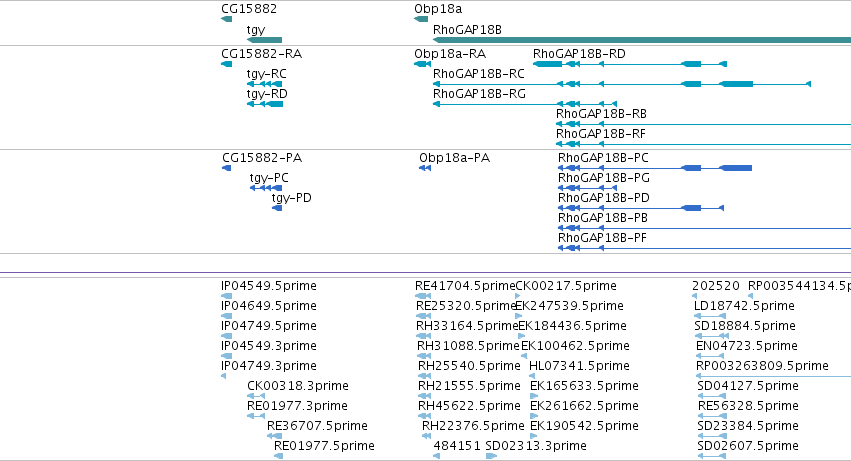Image resolution: width=851 pixels, height=461 pixels.
Task: Select EST CK00217.5prime label
Action: [566, 286]
